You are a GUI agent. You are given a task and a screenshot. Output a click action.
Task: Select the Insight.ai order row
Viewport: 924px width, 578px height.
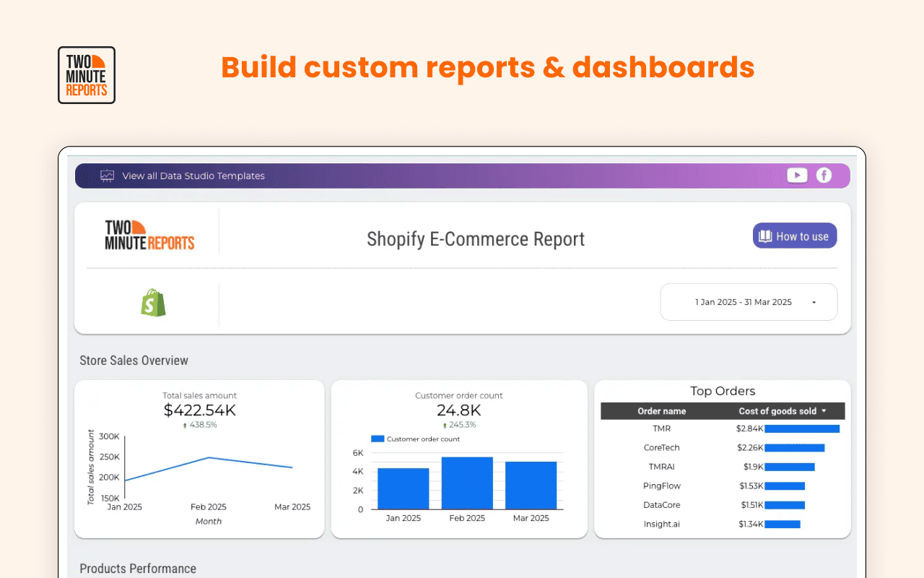723,524
